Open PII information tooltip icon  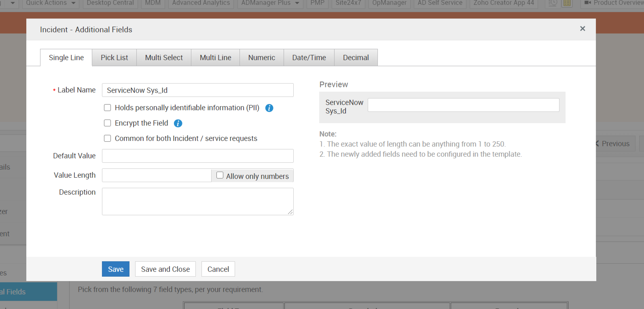coord(269,108)
